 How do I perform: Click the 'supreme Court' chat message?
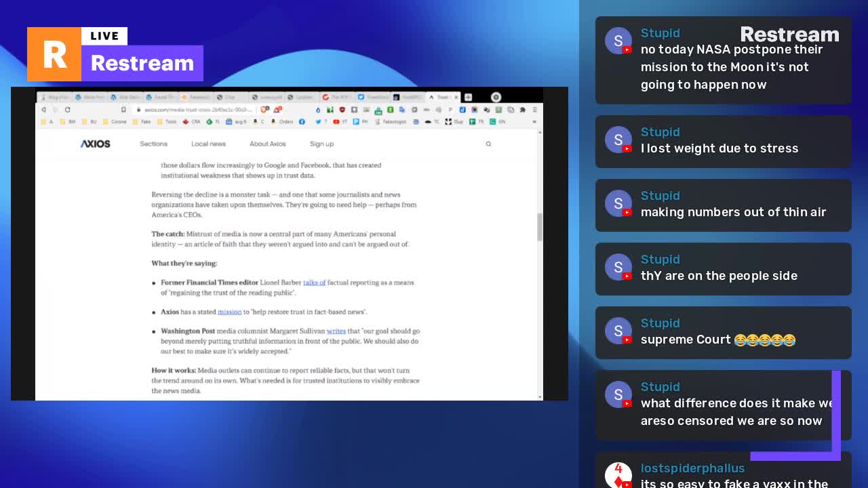724,332
